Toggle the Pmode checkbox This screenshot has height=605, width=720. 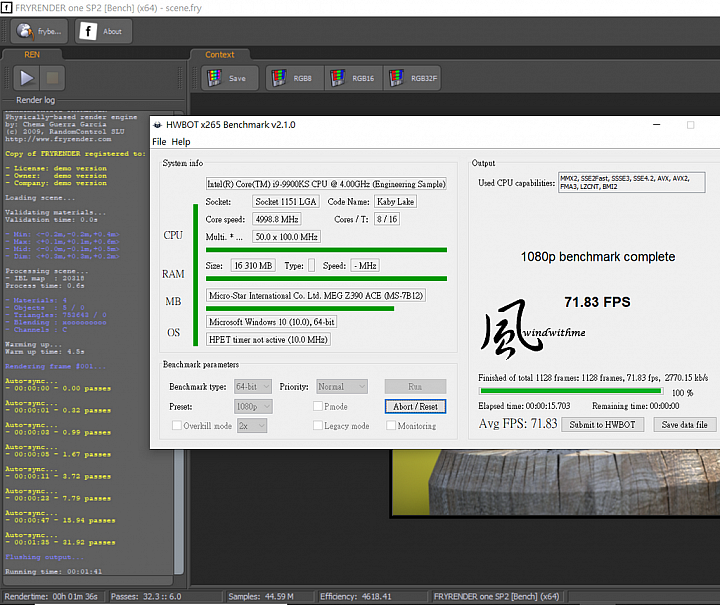(317, 406)
